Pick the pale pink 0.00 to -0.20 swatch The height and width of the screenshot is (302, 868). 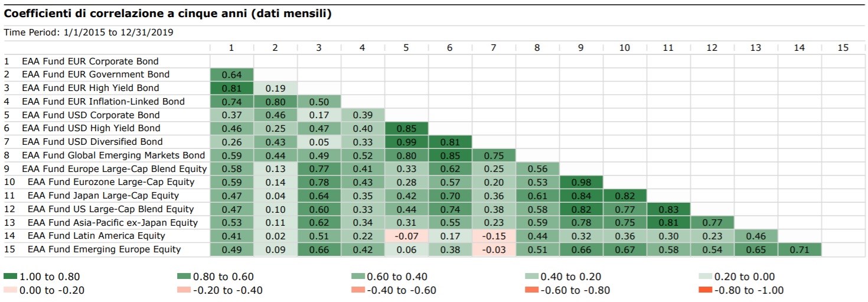point(10,290)
